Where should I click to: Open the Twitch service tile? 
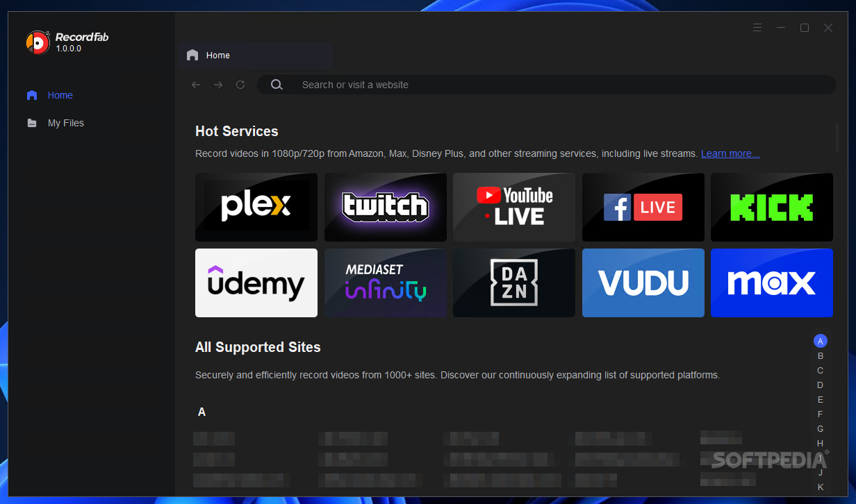click(x=386, y=207)
